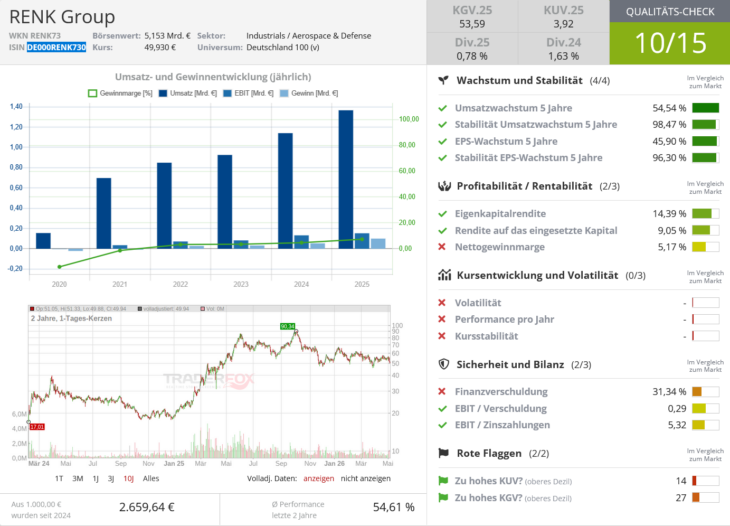This screenshot has width=730, height=526.
Task: Click the hands icon beside Profitabilität / Rentabilität
Action: 444,186
